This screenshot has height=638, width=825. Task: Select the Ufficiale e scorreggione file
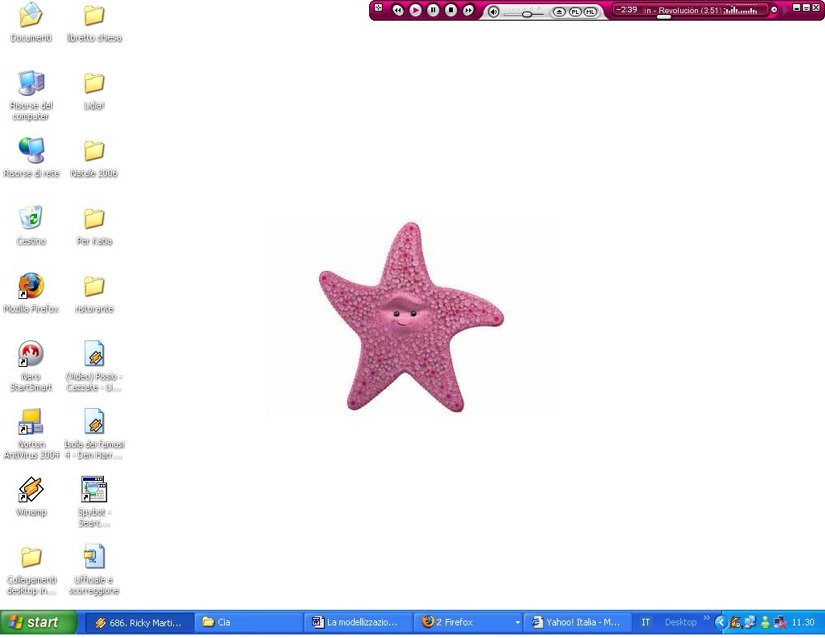(x=94, y=570)
